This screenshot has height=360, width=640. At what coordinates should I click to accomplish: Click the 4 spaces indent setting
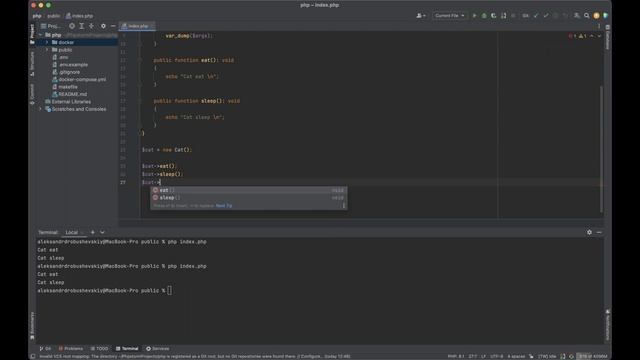pos(516,356)
